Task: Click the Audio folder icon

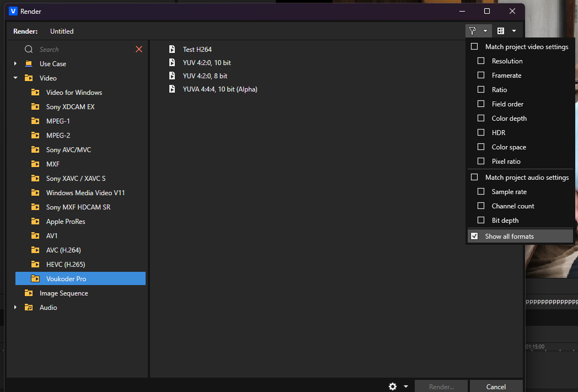Action: (28, 307)
